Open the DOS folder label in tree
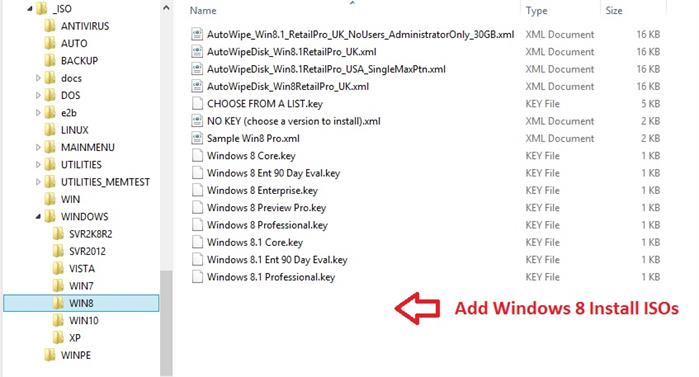 click(x=70, y=95)
